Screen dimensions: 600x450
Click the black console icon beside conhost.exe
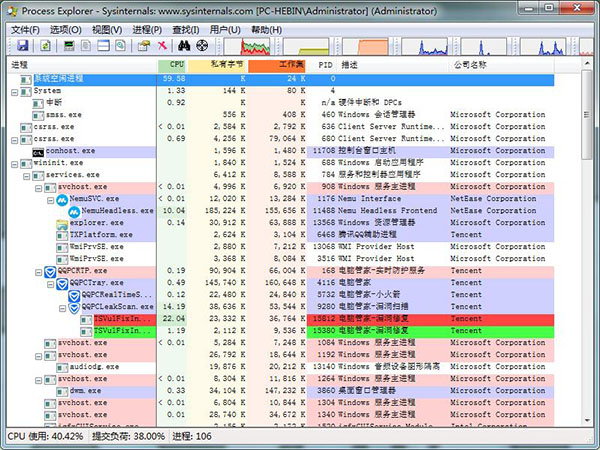pos(38,149)
